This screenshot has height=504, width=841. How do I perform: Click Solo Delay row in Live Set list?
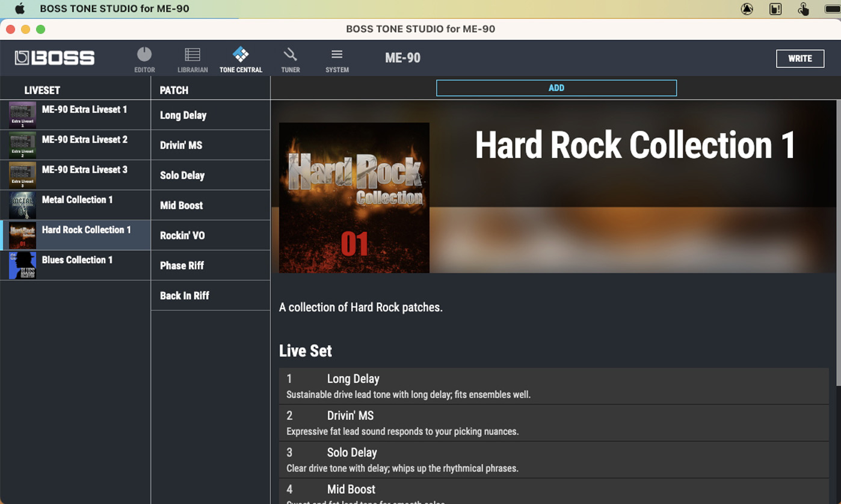(553, 459)
